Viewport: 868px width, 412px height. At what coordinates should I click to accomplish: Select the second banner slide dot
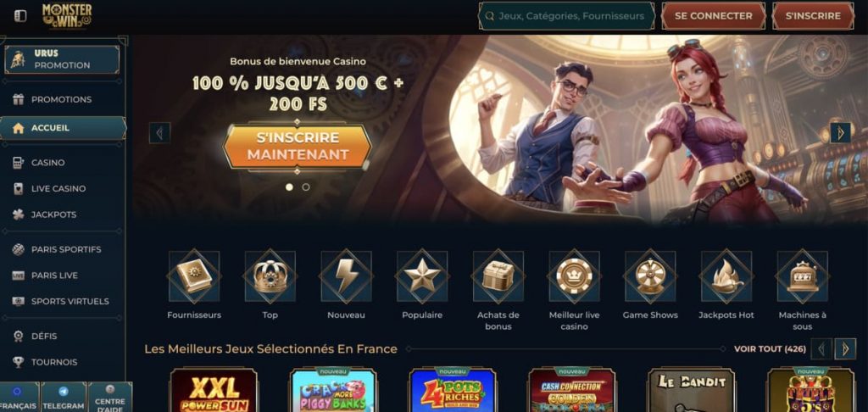click(305, 187)
